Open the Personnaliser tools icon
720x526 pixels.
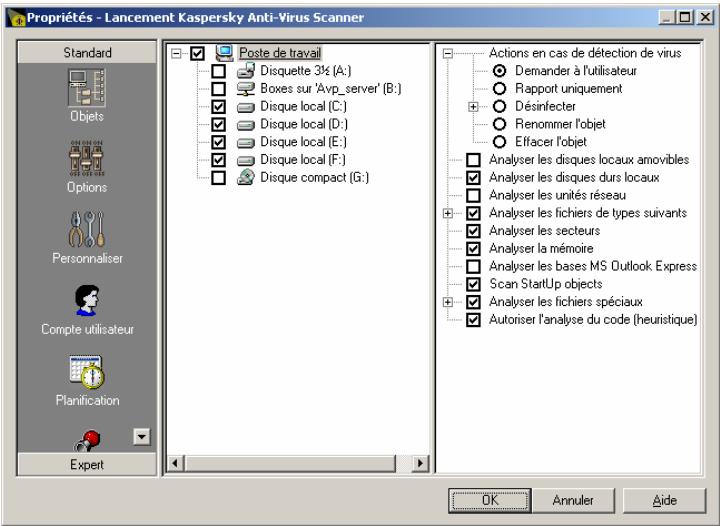point(87,229)
